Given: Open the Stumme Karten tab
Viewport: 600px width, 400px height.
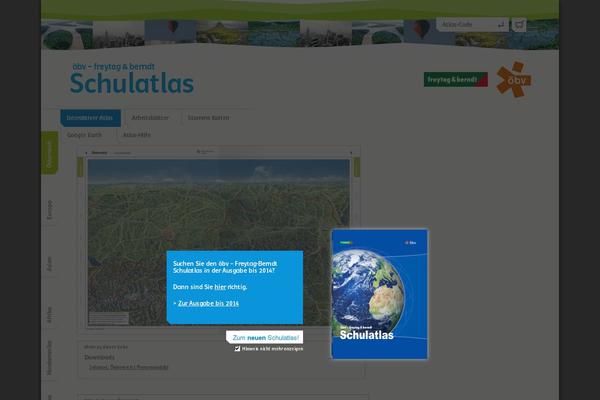Looking at the screenshot, I should [208, 118].
